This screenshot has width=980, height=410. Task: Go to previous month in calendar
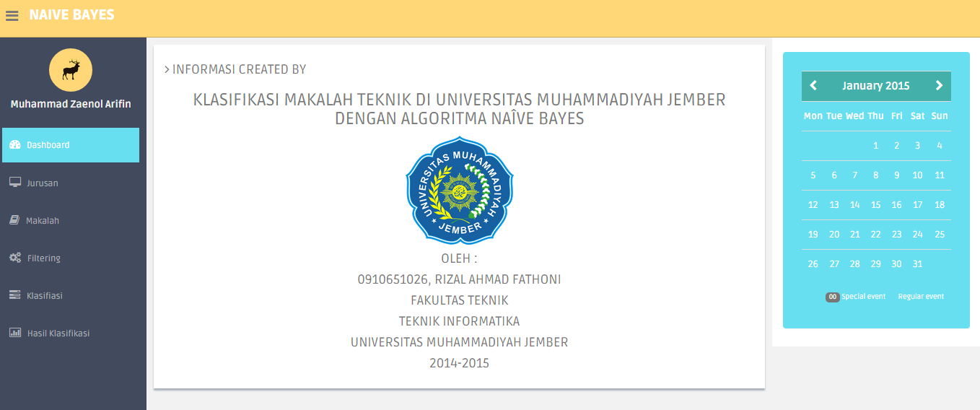pyautogui.click(x=813, y=85)
